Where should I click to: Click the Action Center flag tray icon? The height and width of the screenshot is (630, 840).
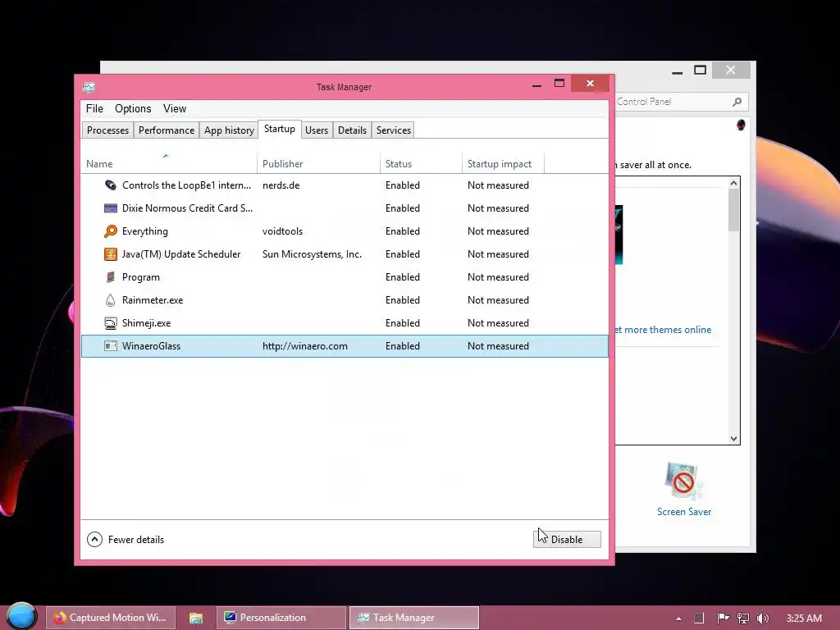pos(723,618)
